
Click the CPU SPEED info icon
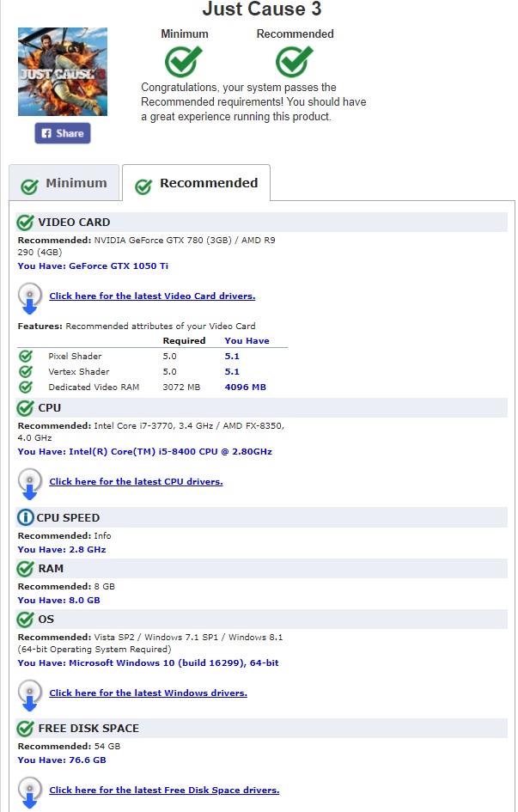[x=26, y=518]
